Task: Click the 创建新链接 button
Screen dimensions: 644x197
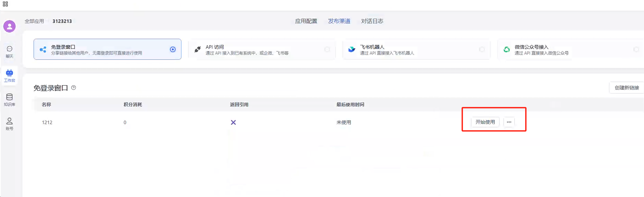Action: 627,88
